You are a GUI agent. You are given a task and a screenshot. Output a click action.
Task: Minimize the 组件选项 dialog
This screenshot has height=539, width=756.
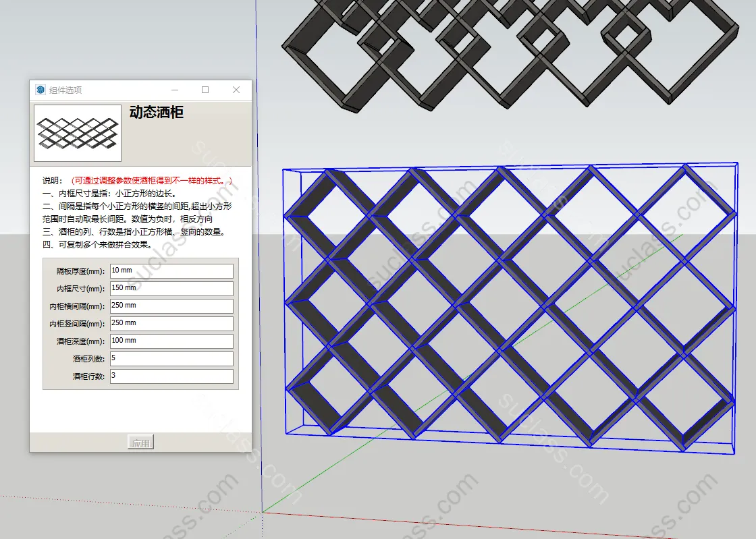(175, 90)
